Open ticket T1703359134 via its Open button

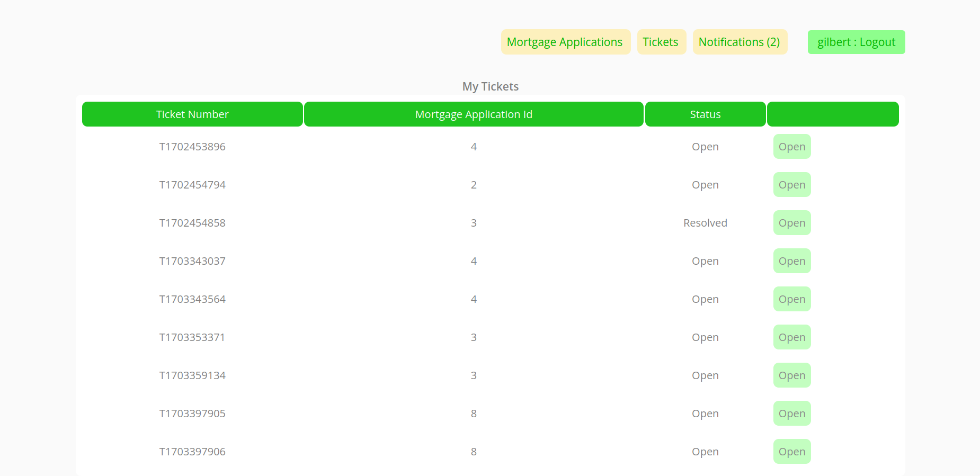[x=792, y=375]
